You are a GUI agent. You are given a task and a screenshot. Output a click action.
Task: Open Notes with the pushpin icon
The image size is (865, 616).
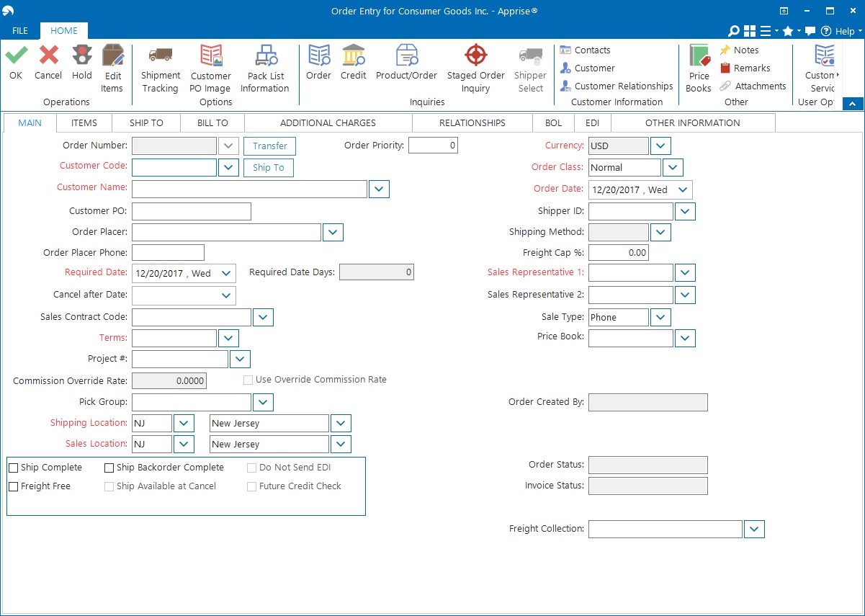pos(739,50)
